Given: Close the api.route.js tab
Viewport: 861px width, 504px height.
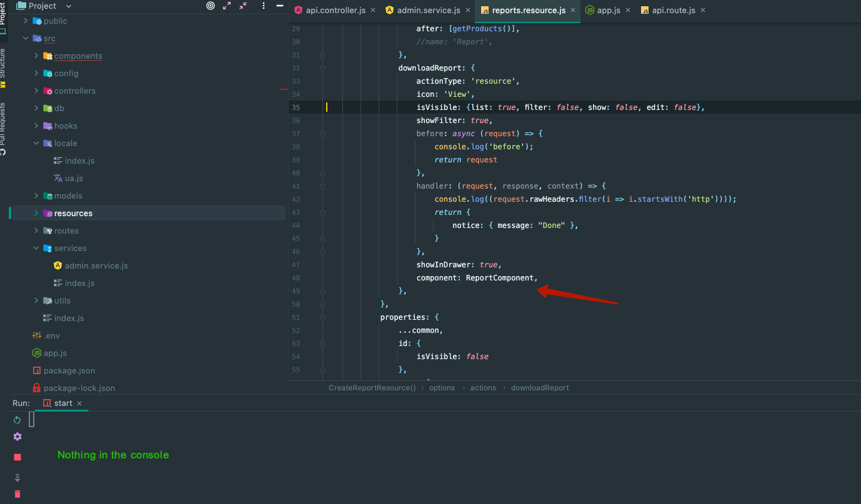Looking at the screenshot, I should tap(703, 10).
